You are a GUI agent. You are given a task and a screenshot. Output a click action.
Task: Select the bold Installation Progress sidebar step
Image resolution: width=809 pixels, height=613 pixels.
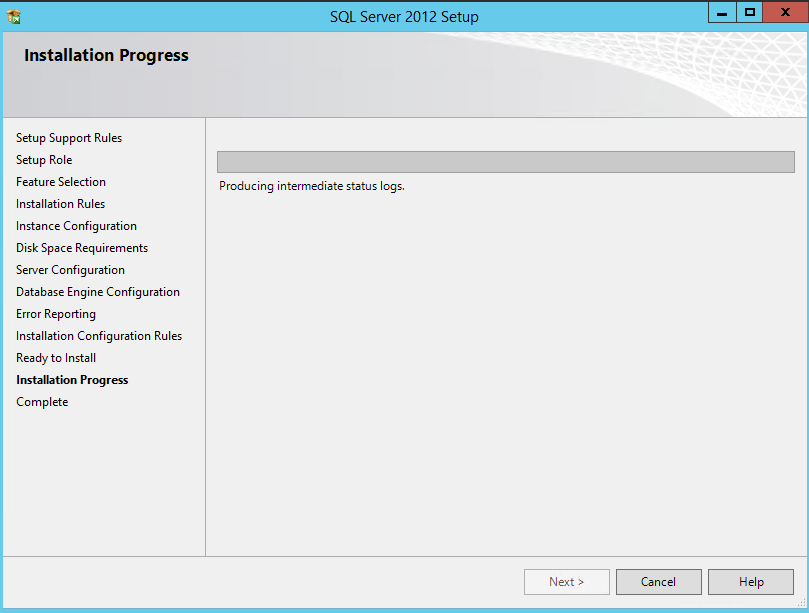[x=72, y=380]
